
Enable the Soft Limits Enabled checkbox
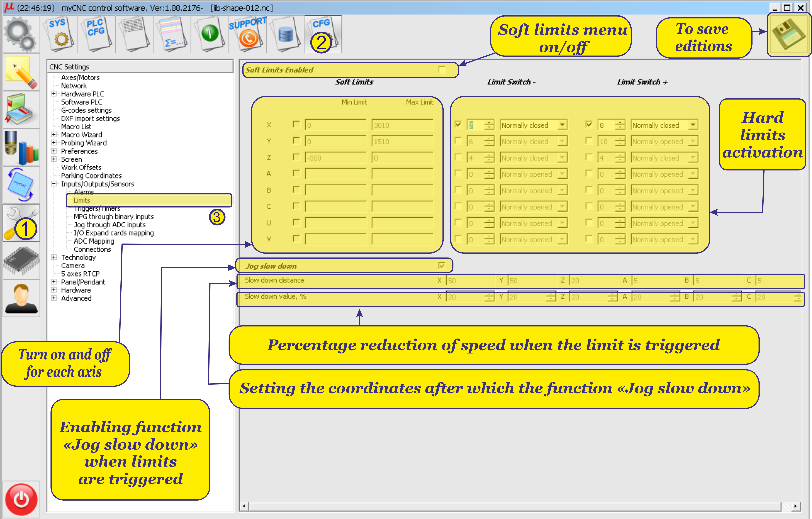pyautogui.click(x=441, y=69)
